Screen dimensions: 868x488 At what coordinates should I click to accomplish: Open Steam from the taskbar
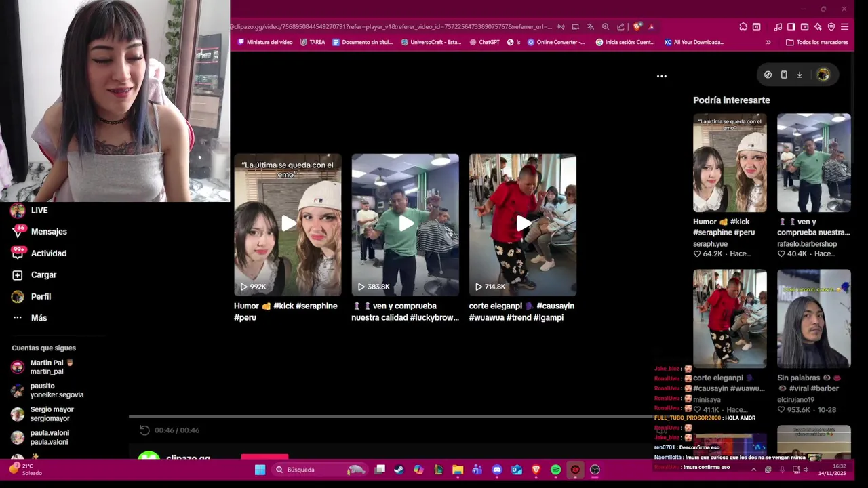pyautogui.click(x=399, y=470)
